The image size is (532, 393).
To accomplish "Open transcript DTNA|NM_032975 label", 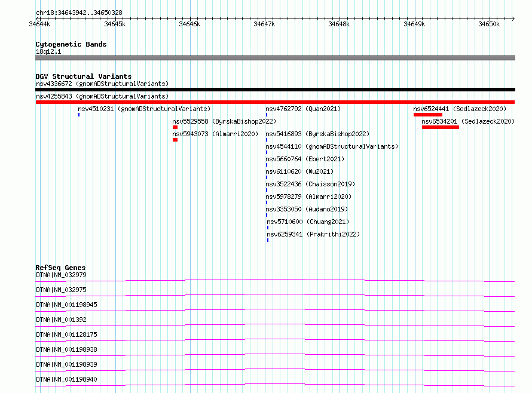I will click(x=61, y=290).
